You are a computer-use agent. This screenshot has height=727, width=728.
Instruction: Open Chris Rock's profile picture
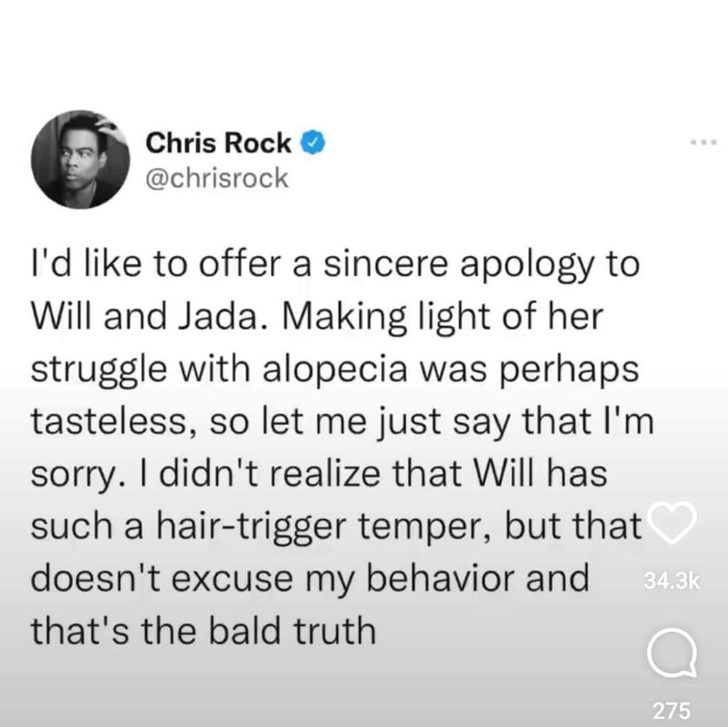80,159
